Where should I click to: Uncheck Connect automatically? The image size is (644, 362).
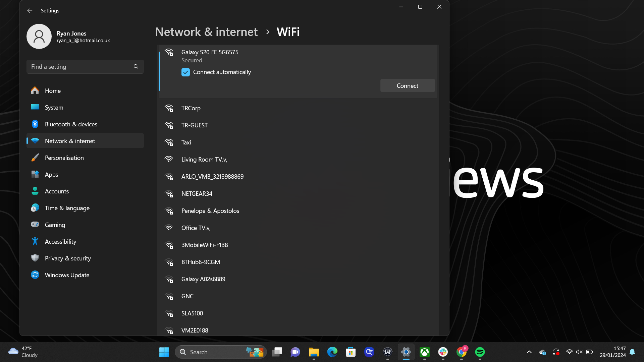coord(186,72)
